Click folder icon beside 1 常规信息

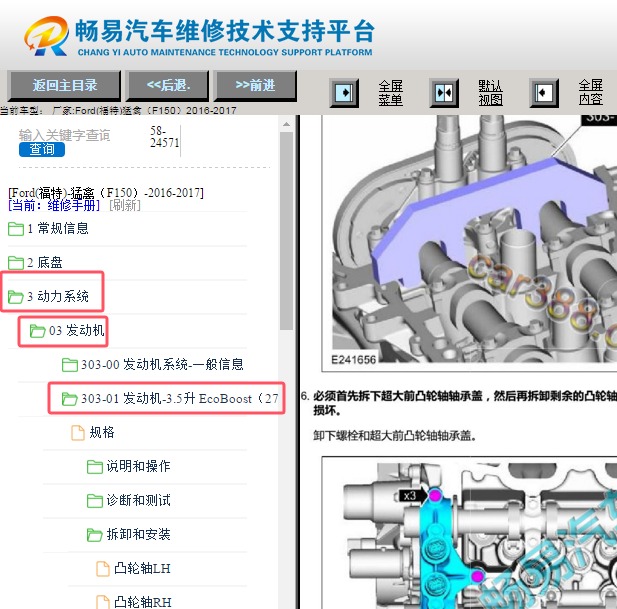point(16,229)
